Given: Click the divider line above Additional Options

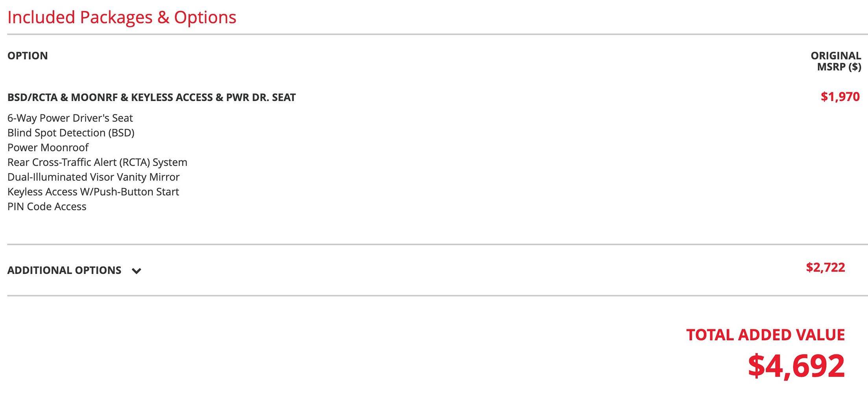Looking at the screenshot, I should click(x=433, y=244).
